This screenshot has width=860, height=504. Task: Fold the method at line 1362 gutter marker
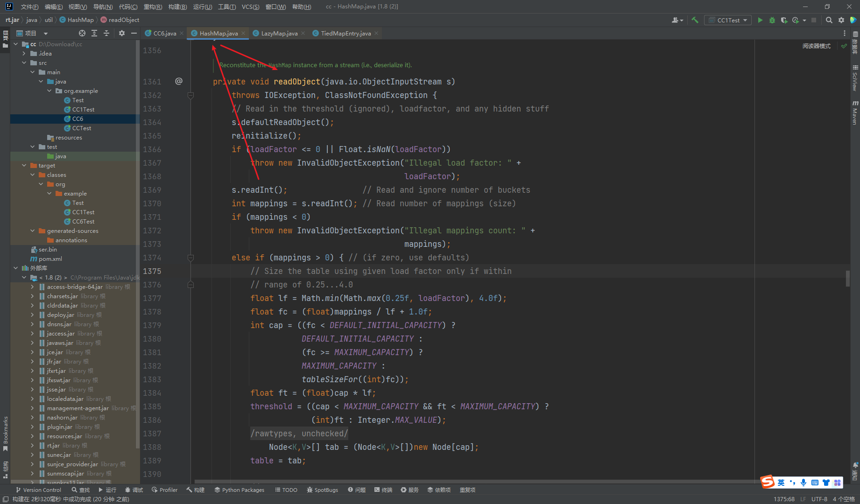(x=190, y=95)
